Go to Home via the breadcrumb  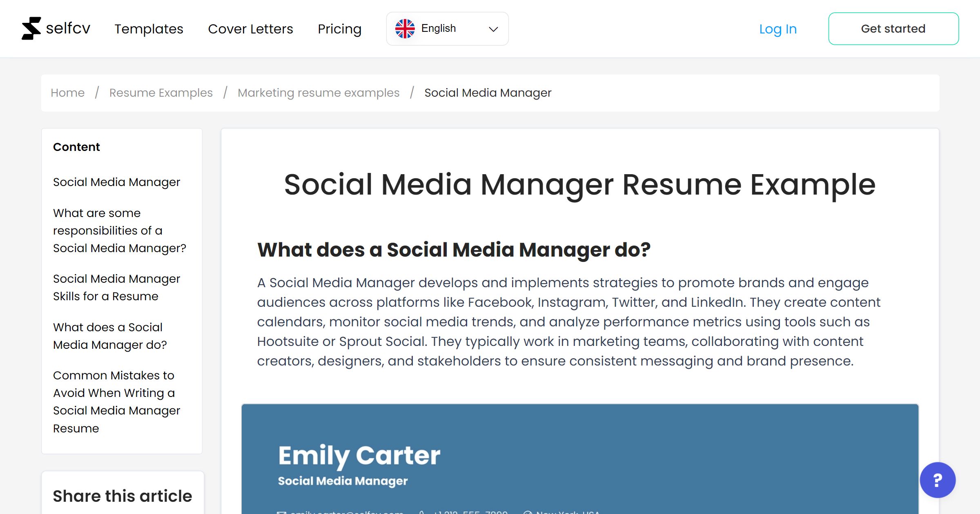(x=67, y=93)
